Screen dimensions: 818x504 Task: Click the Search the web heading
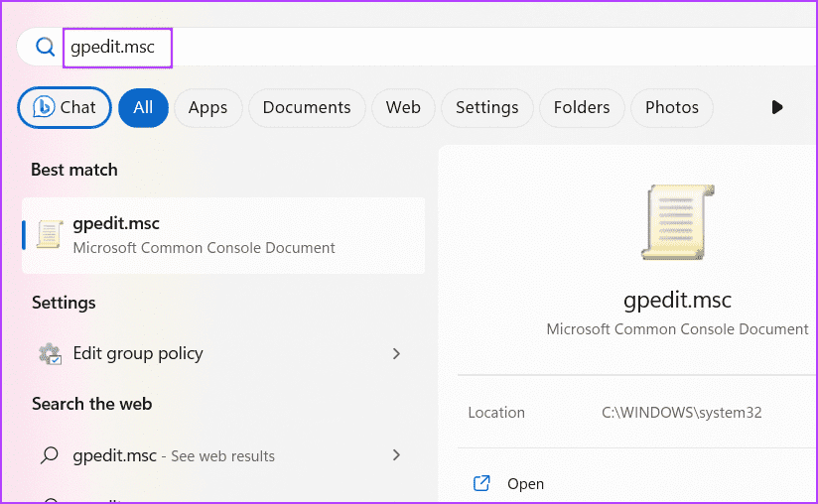coord(91,404)
